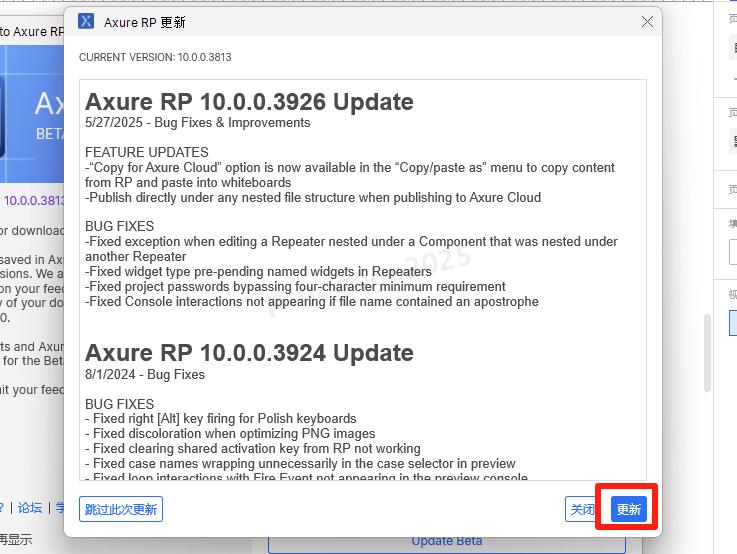Close the Axure RP 更新 dialog with X
The height and width of the screenshot is (554, 737).
tap(647, 22)
